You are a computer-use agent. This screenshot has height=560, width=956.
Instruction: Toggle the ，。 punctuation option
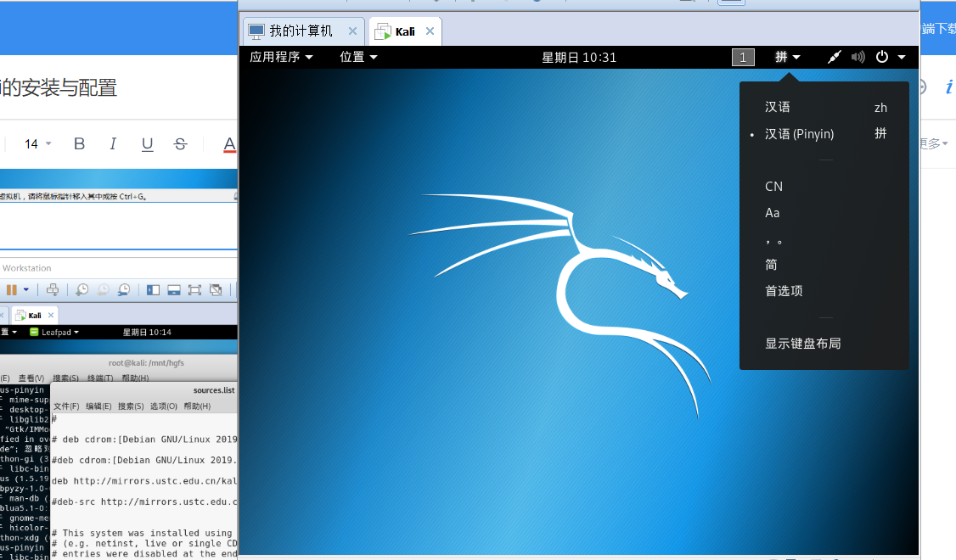coord(824,239)
